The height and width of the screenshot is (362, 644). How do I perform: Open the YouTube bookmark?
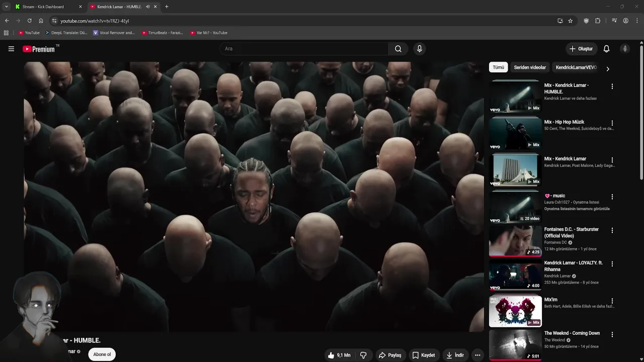point(29,33)
